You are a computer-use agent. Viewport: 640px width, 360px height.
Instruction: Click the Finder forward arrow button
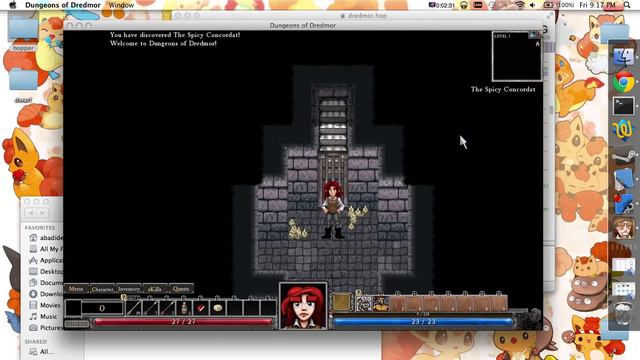[x=42, y=213]
